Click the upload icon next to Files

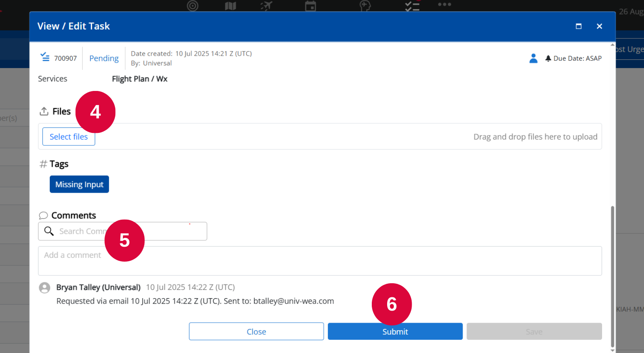pos(44,111)
